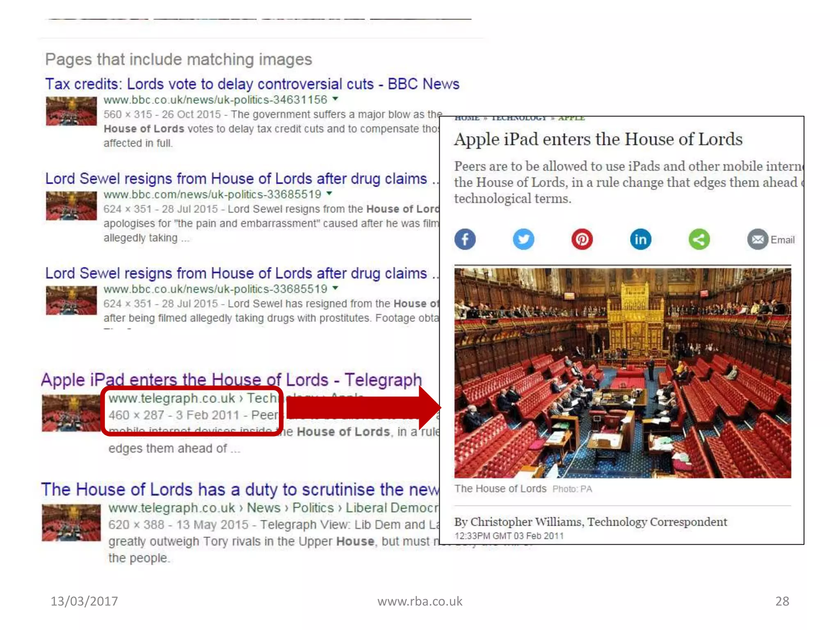The height and width of the screenshot is (630, 840).
Task: Open dropdown arrow beside bbc.com/news/uk-politics-33685519
Action: pyautogui.click(x=329, y=193)
